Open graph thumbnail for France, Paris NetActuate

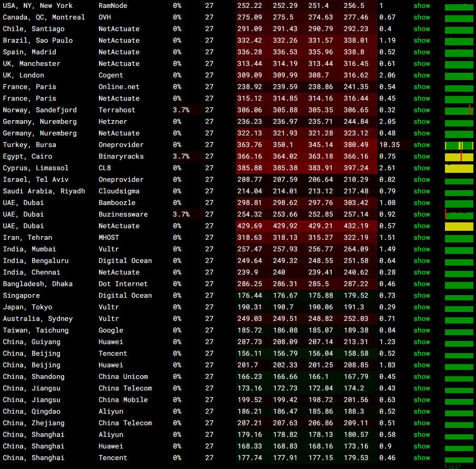[459, 99]
